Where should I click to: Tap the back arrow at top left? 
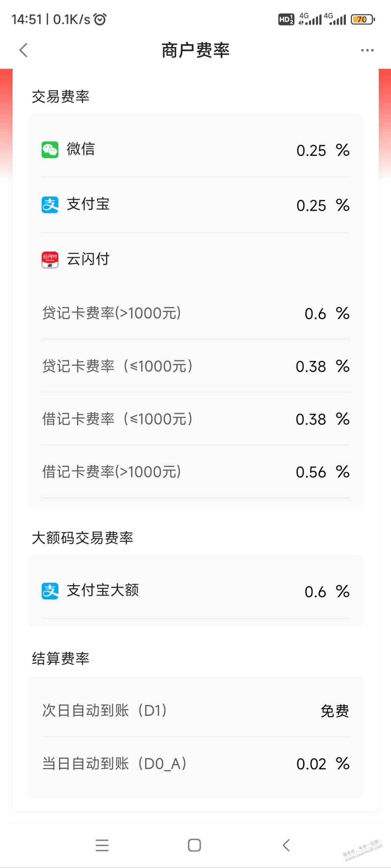pos(23,50)
